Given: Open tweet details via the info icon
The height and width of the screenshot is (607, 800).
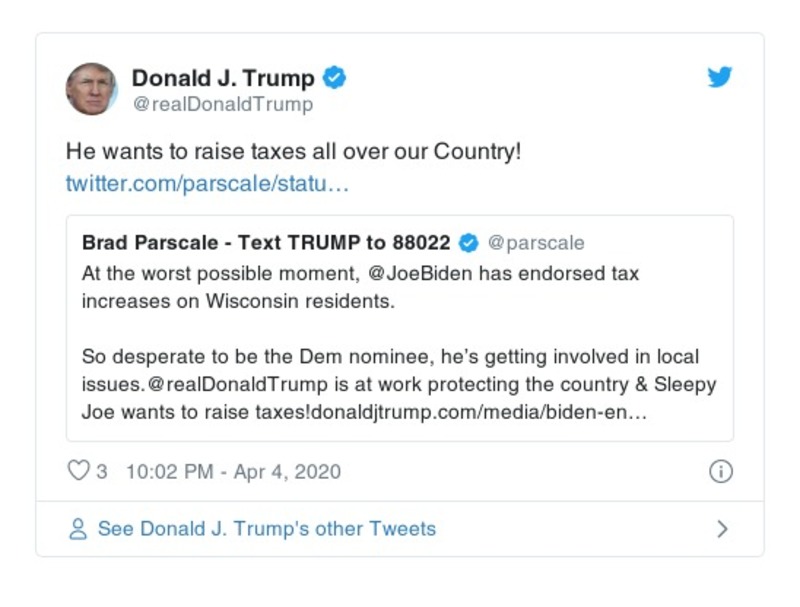Looking at the screenshot, I should (x=722, y=471).
